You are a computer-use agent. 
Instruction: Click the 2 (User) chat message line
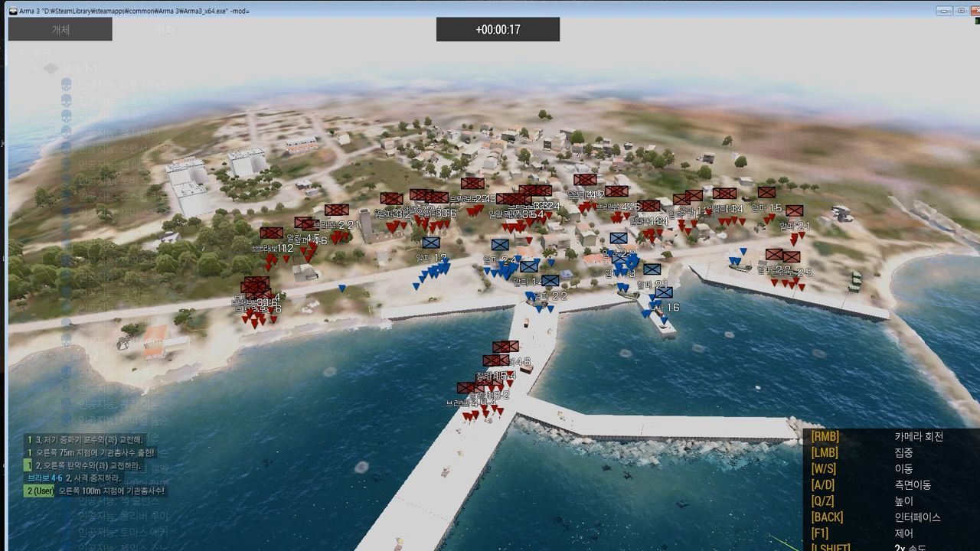96,491
